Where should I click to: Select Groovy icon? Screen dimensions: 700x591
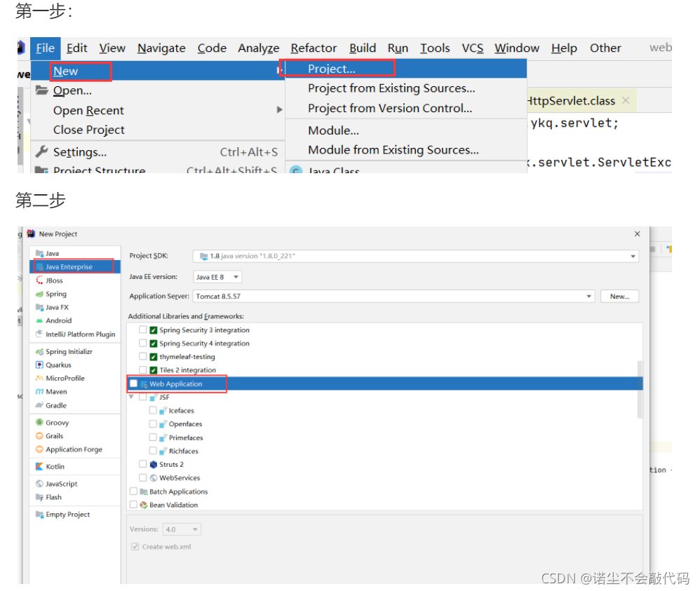40,422
